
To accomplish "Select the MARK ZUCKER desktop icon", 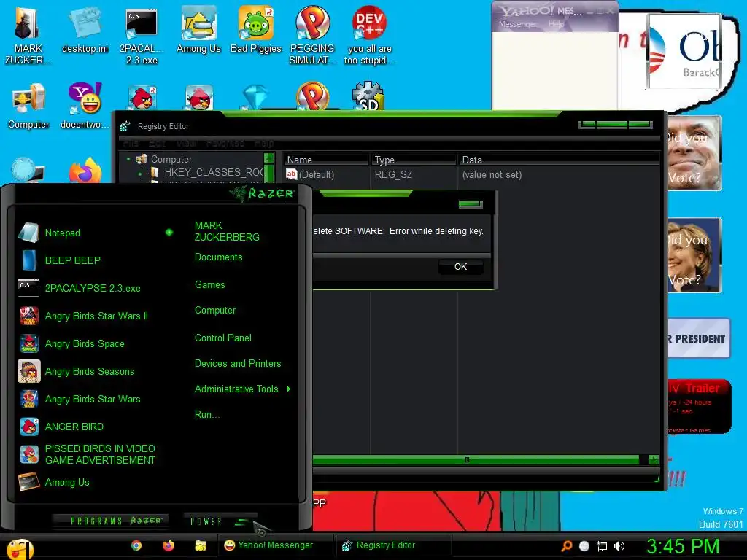I will [x=28, y=36].
